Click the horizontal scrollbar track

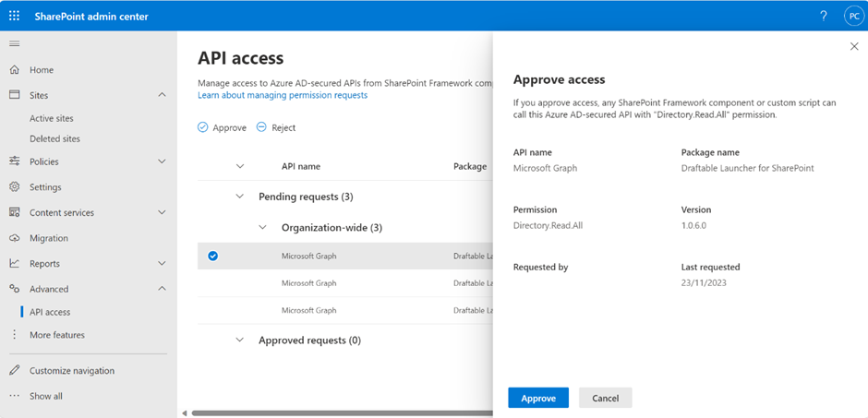coord(342,412)
